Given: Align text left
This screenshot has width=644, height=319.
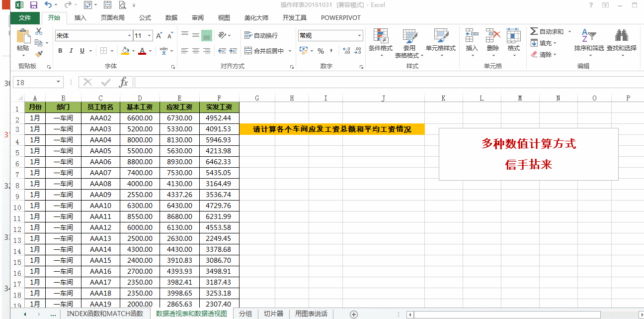Looking at the screenshot, I should 185,51.
